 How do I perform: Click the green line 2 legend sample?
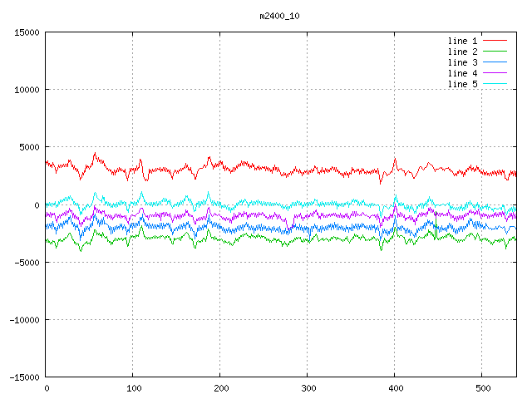coord(495,52)
